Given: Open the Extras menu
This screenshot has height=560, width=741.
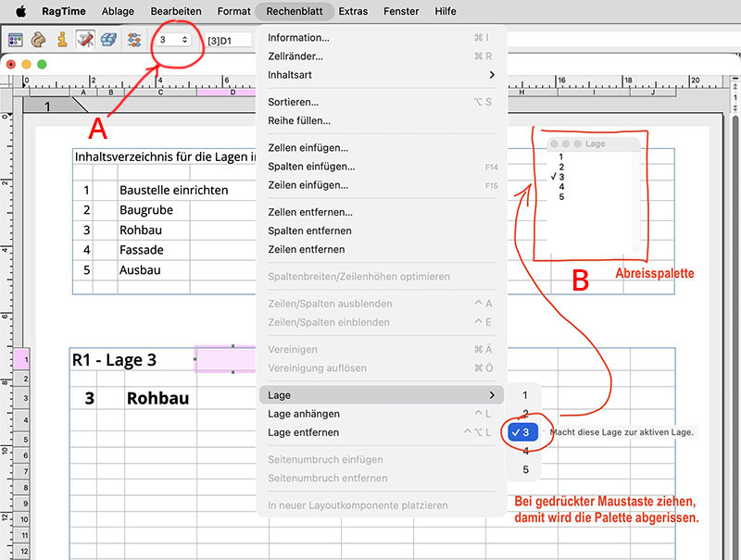Looking at the screenshot, I should tap(353, 11).
